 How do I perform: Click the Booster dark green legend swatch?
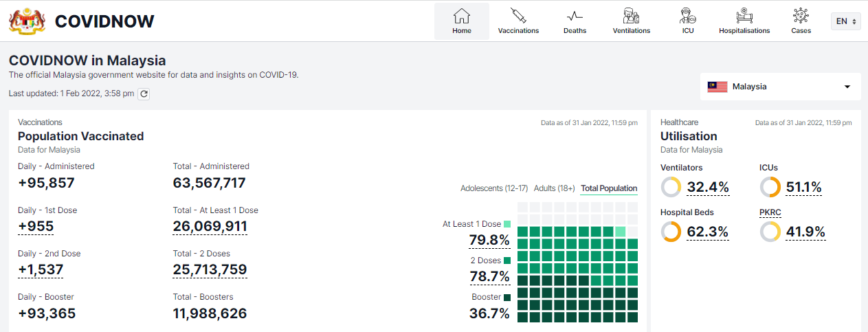tap(507, 298)
